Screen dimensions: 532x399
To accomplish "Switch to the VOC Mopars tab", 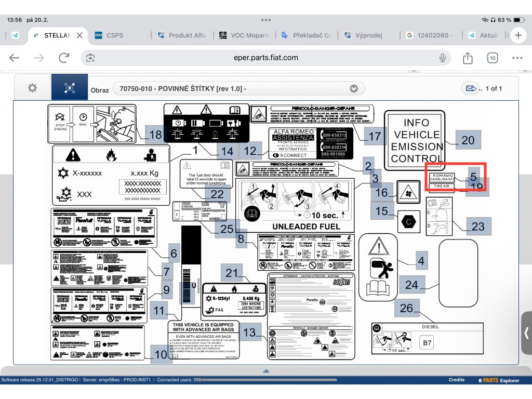I will 244,35.
